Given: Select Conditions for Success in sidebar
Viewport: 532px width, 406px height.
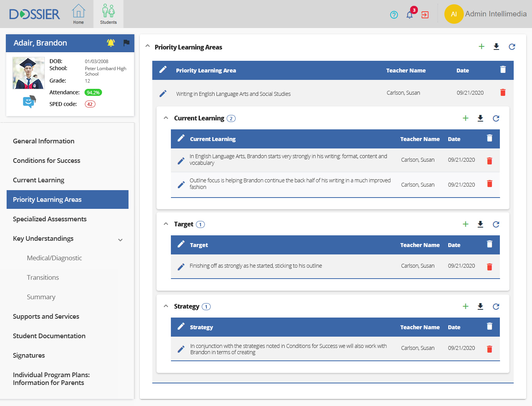Looking at the screenshot, I should (x=46, y=161).
